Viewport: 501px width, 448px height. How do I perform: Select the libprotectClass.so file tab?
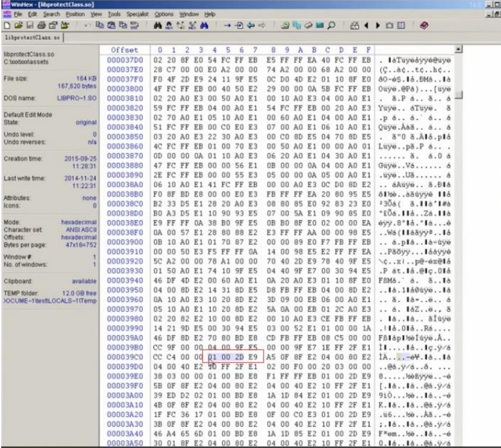pos(32,38)
